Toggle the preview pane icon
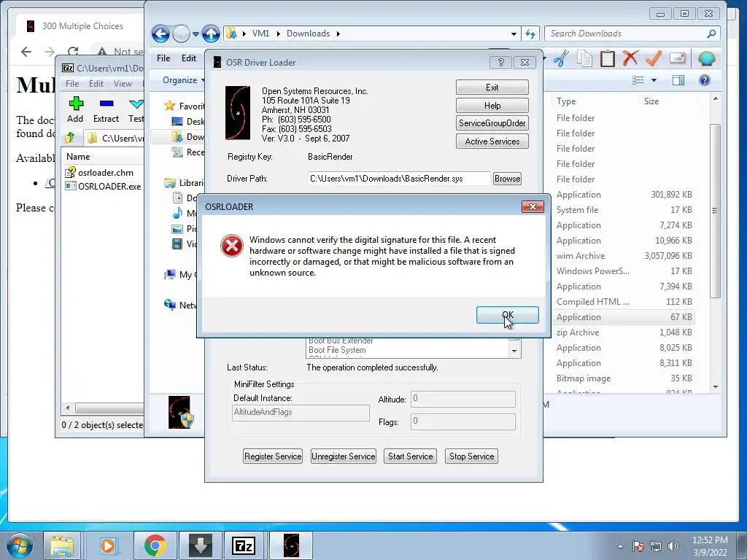Image resolution: width=747 pixels, height=560 pixels. (x=678, y=80)
